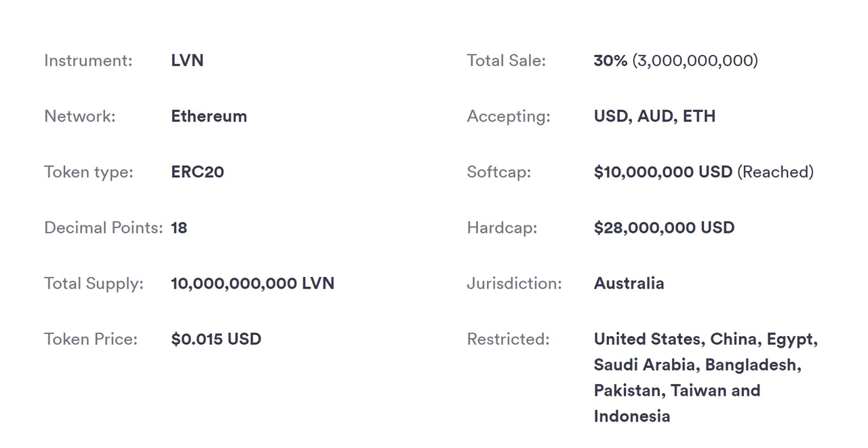Select the 30% total sale figure

click(610, 60)
